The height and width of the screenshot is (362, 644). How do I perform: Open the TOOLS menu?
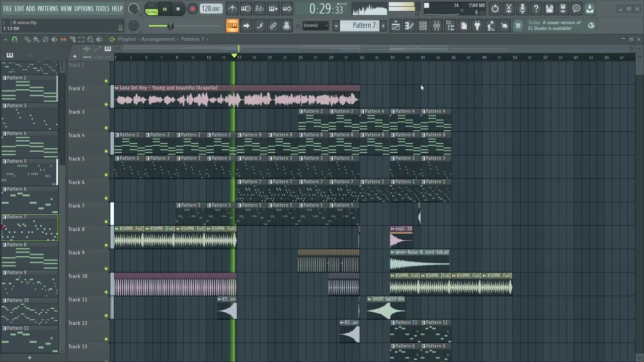click(x=102, y=9)
